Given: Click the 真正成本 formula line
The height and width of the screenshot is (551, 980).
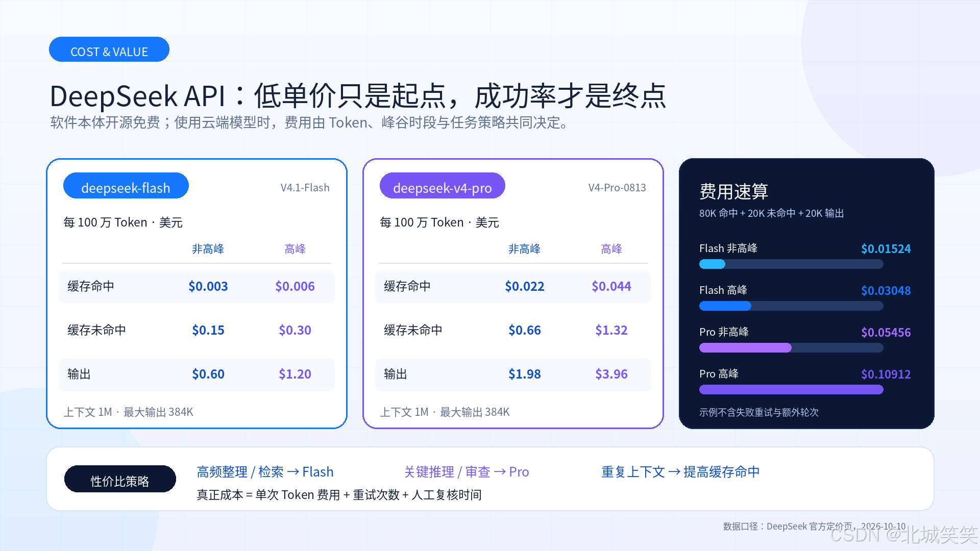Looking at the screenshot, I should (339, 495).
